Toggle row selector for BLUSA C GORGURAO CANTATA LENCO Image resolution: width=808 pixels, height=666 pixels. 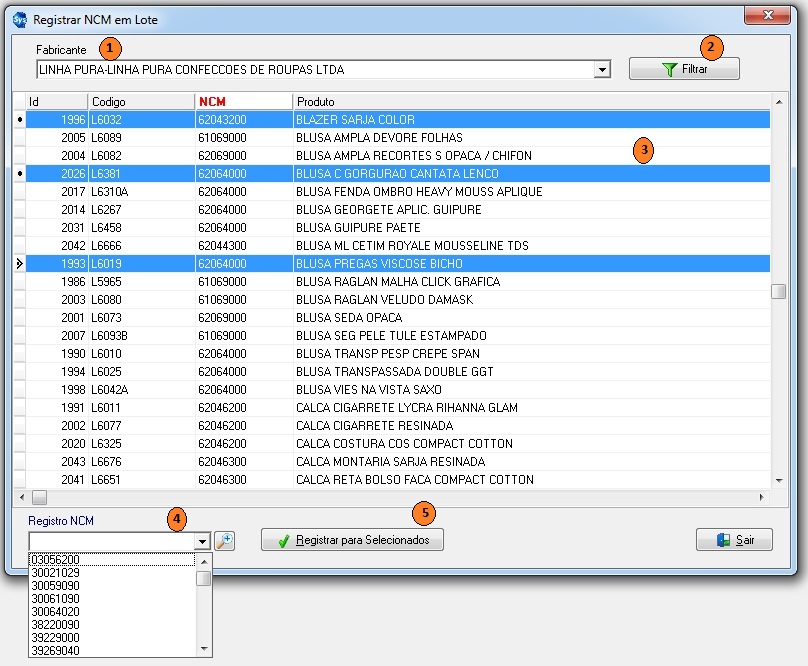tap(20, 174)
